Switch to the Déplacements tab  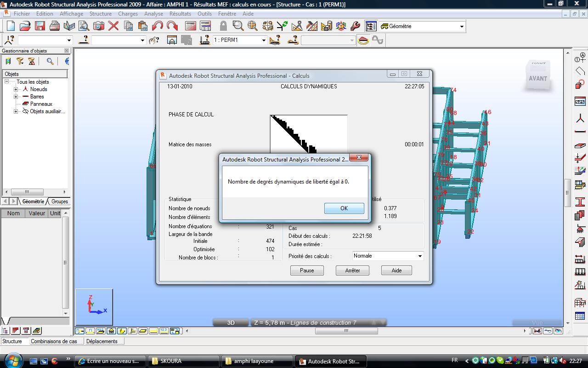click(x=102, y=341)
